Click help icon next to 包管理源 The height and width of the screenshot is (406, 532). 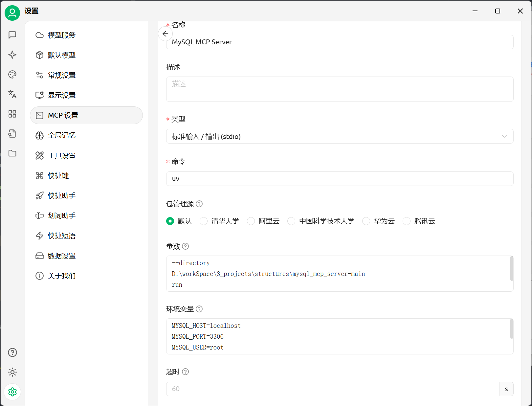pyautogui.click(x=199, y=204)
